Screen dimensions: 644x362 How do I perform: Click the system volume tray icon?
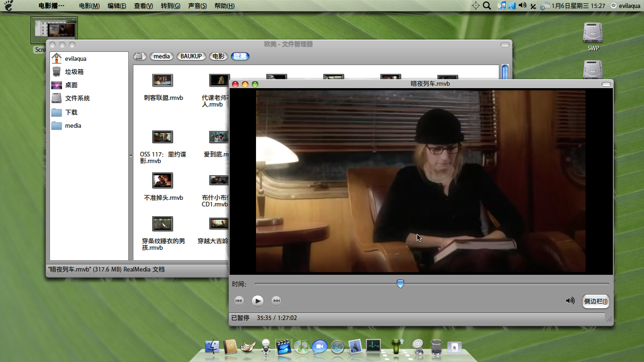point(522,6)
